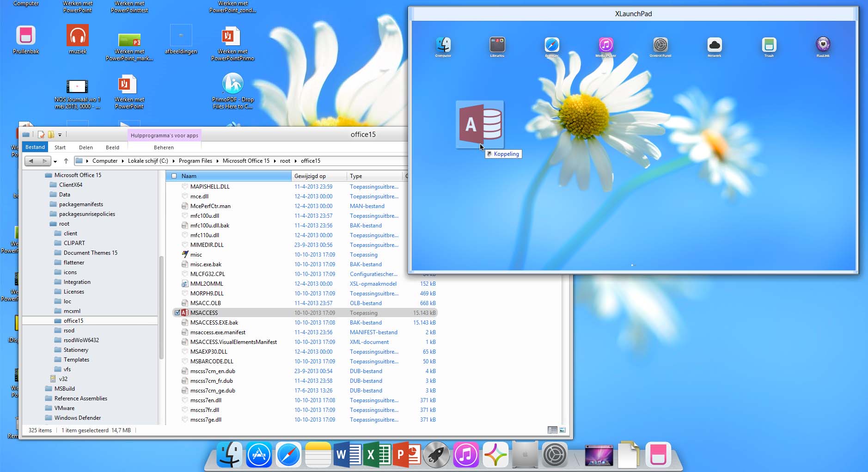This screenshot has width=868, height=472.
Task: Switch to details view button in status bar
Action: pos(552,430)
